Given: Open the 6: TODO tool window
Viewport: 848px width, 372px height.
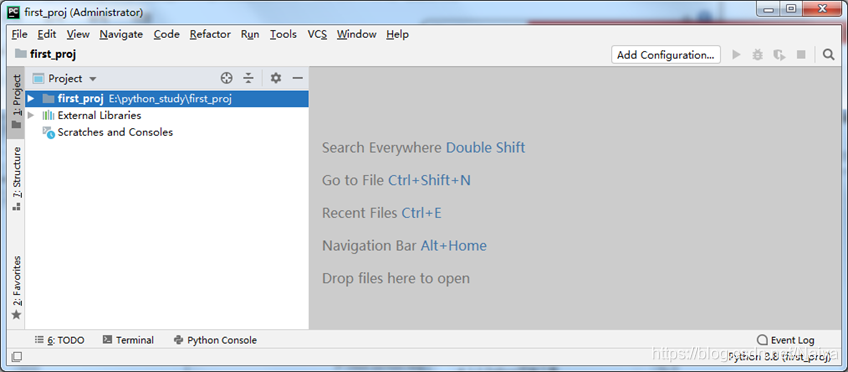Looking at the screenshot, I should point(59,340).
